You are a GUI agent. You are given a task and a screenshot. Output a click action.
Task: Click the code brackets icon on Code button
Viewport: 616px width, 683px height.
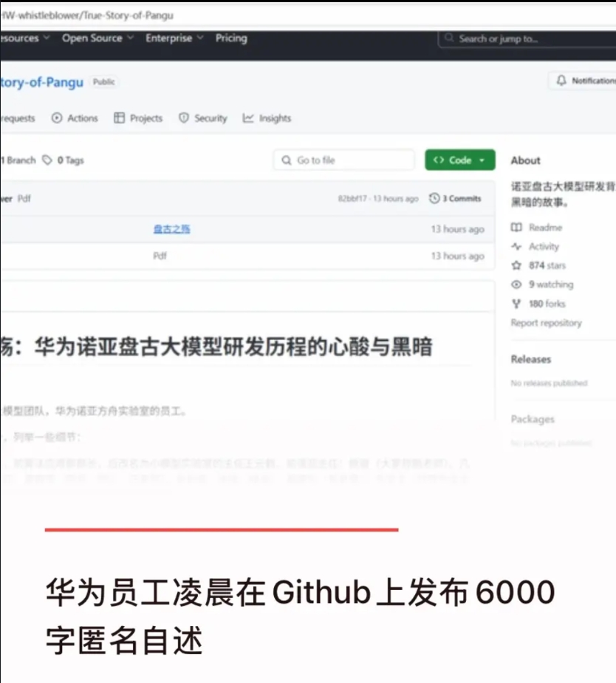[x=439, y=160]
